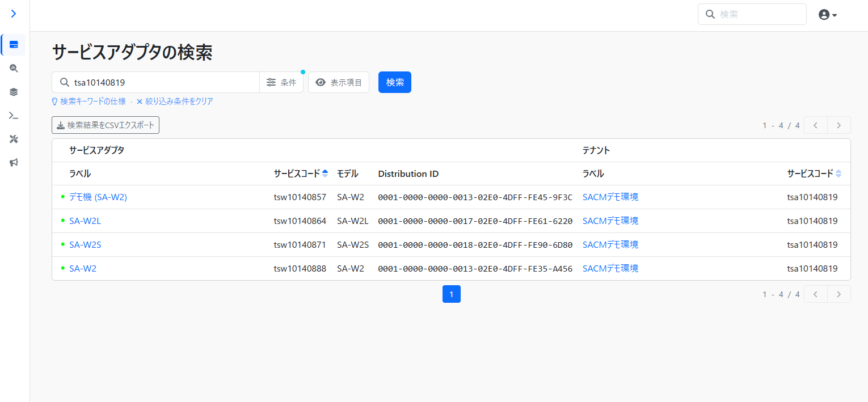Expand the left sidebar with chevron arrow
Viewport: 868px width, 402px height.
tap(14, 14)
